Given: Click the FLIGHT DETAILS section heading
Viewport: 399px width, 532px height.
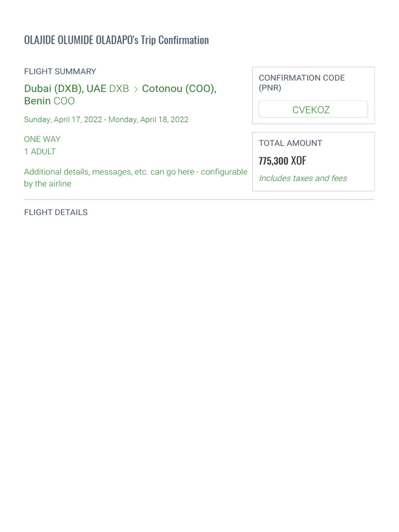Looking at the screenshot, I should 56,212.
